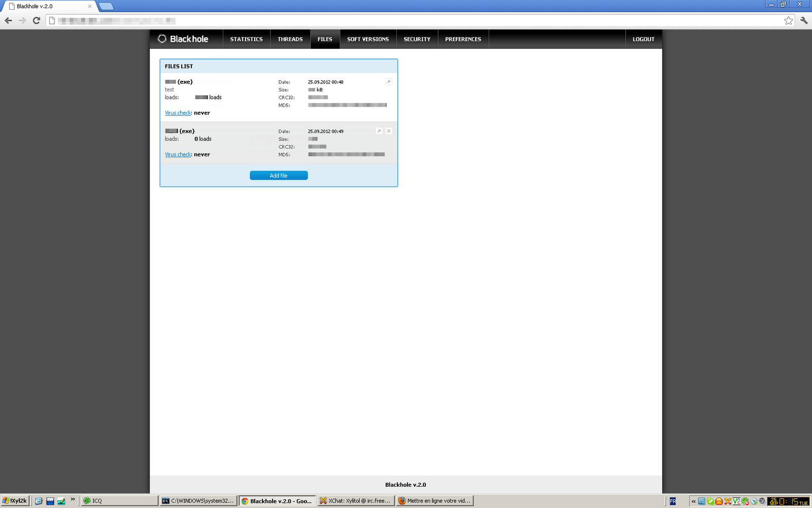Open the ICQ taskbar window
812x508 pixels.
click(x=120, y=501)
